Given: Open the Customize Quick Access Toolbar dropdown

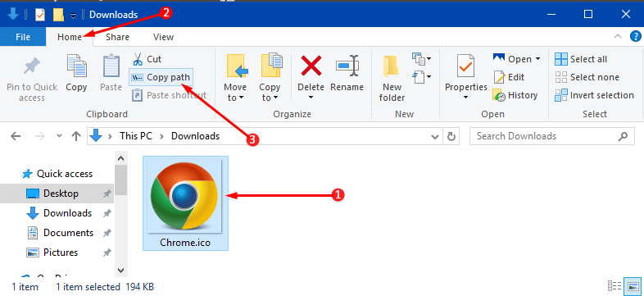Looking at the screenshot, I should pyautogui.click(x=73, y=16).
